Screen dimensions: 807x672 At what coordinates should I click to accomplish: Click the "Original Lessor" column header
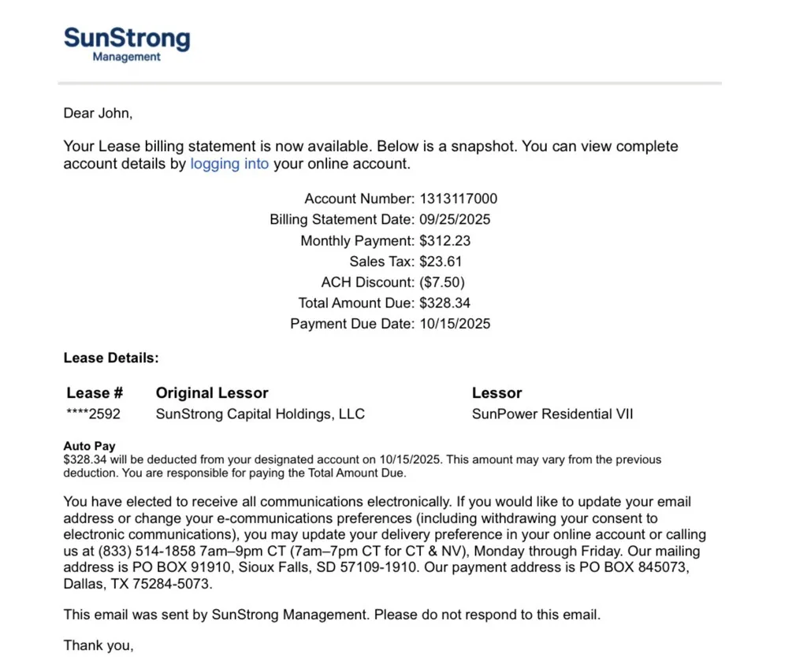pos(212,393)
